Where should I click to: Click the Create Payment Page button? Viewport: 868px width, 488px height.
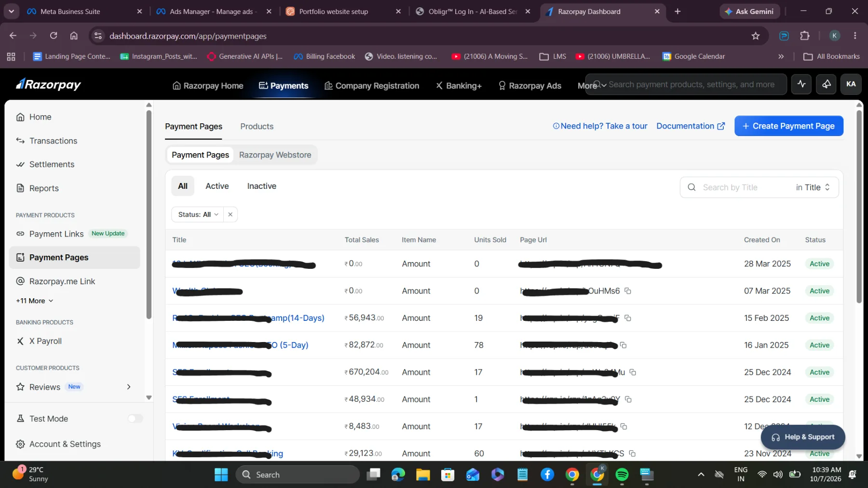[788, 126]
